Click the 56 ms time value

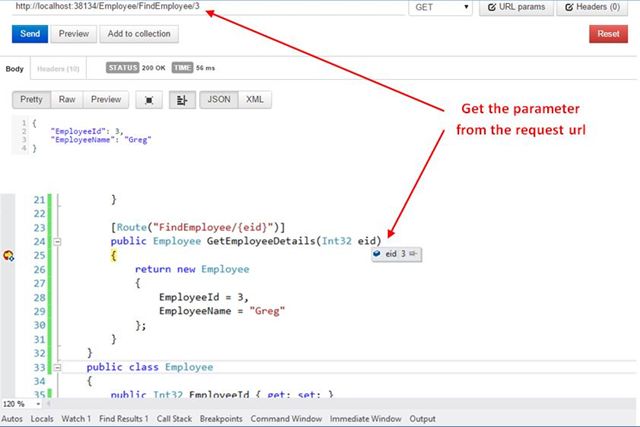click(205, 68)
